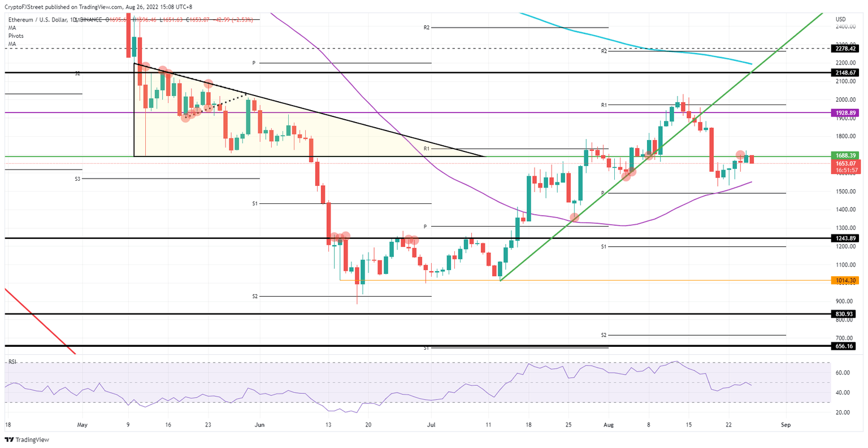Click the dashed-level price tag 2278.42

(x=845, y=49)
